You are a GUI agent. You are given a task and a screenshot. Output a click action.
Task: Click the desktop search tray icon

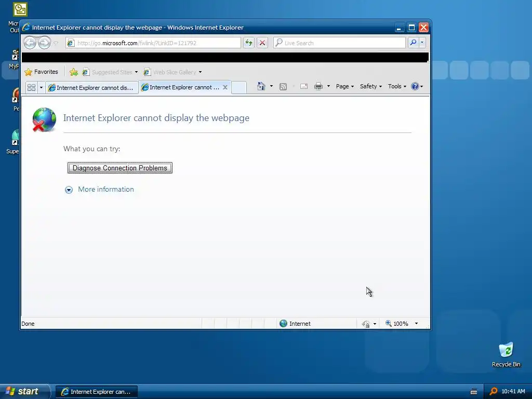(x=494, y=392)
